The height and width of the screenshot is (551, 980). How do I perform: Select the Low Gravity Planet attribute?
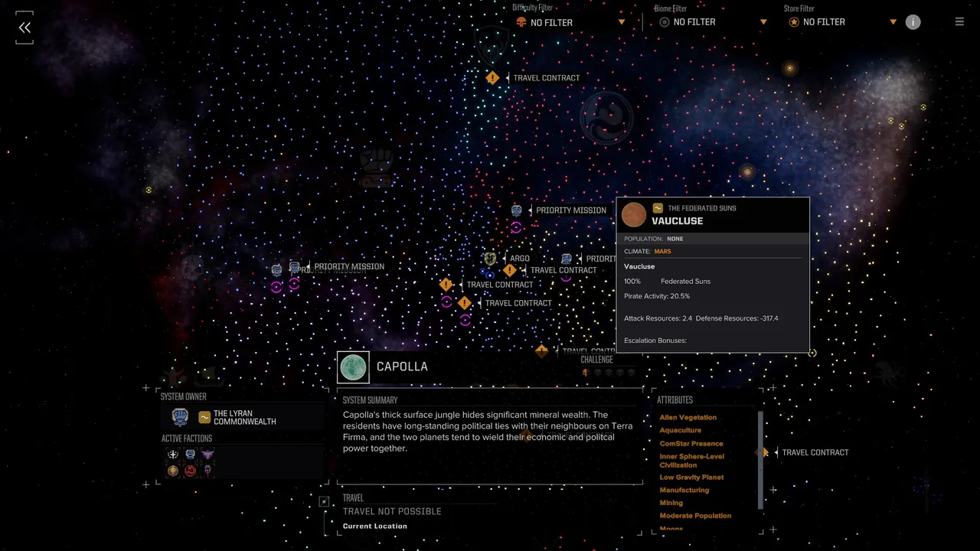pyautogui.click(x=691, y=478)
